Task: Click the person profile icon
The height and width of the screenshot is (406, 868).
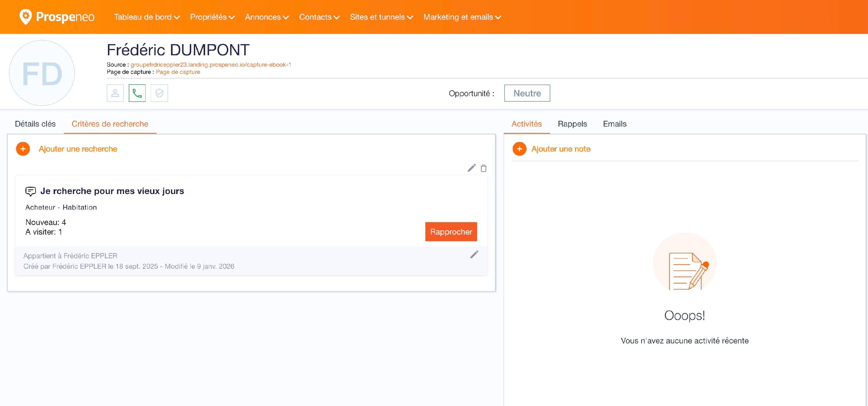Action: (115, 93)
